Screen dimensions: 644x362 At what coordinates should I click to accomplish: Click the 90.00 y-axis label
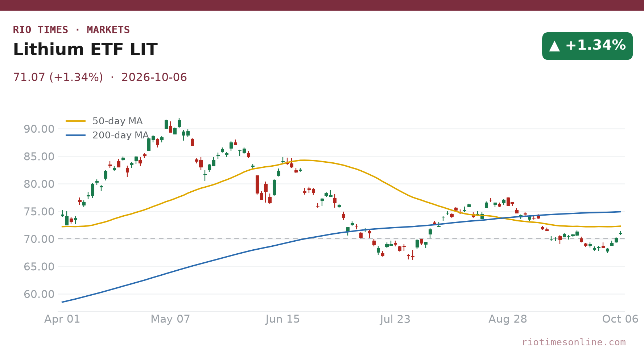pyautogui.click(x=39, y=129)
